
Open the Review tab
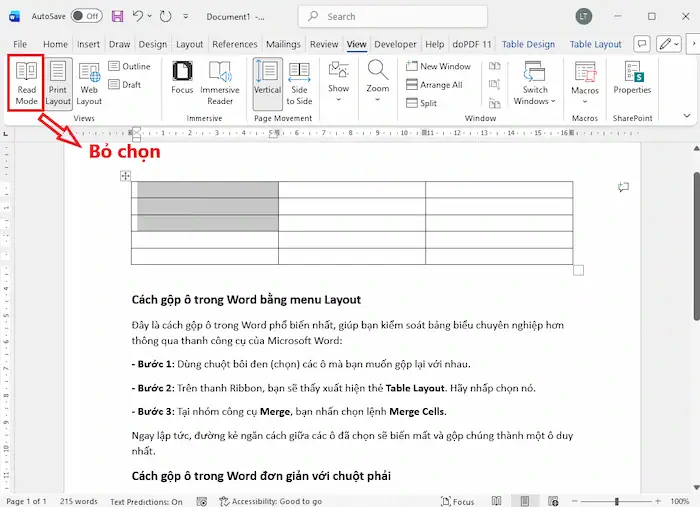click(x=324, y=44)
